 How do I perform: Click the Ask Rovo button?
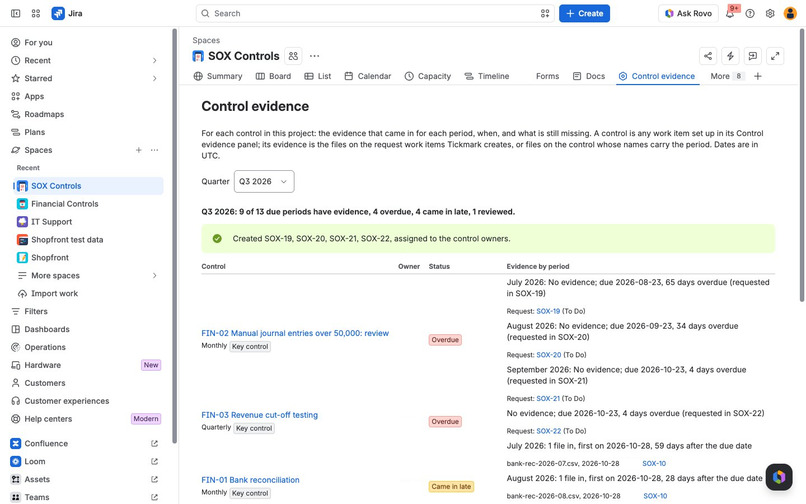pyautogui.click(x=688, y=13)
